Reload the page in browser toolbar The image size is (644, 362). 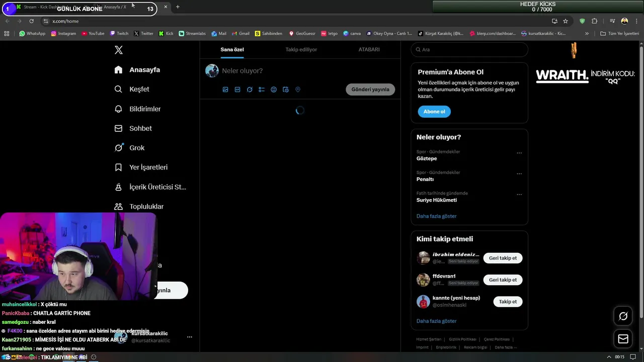pos(31,21)
